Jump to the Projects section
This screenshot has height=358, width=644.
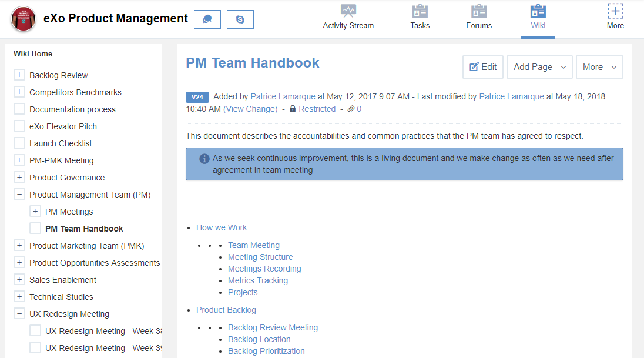243,293
